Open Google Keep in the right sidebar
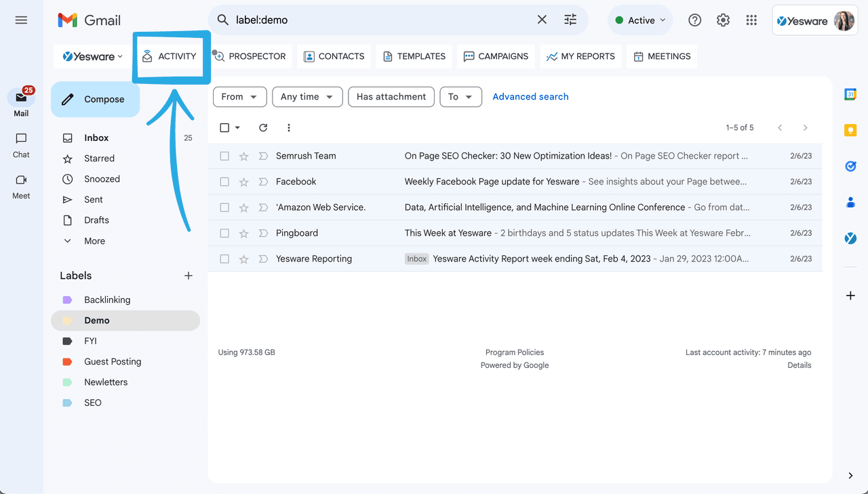The width and height of the screenshot is (868, 494). pyautogui.click(x=850, y=129)
